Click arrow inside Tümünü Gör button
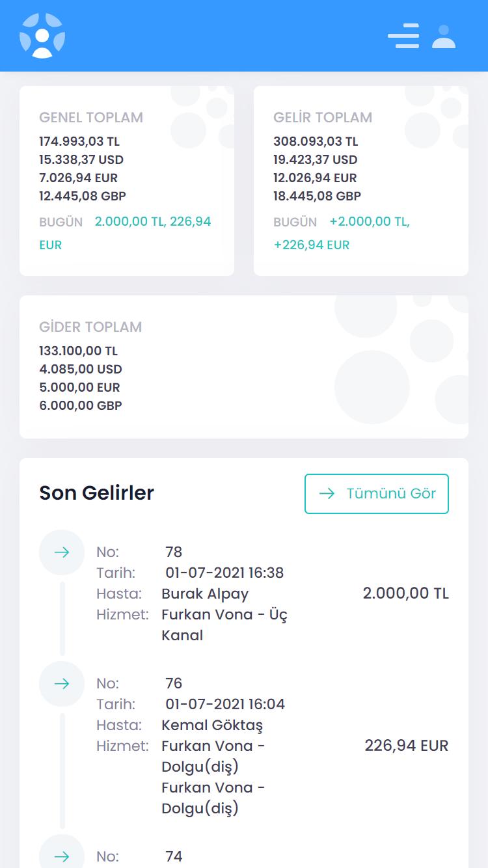This screenshot has height=868, width=488. 327,493
